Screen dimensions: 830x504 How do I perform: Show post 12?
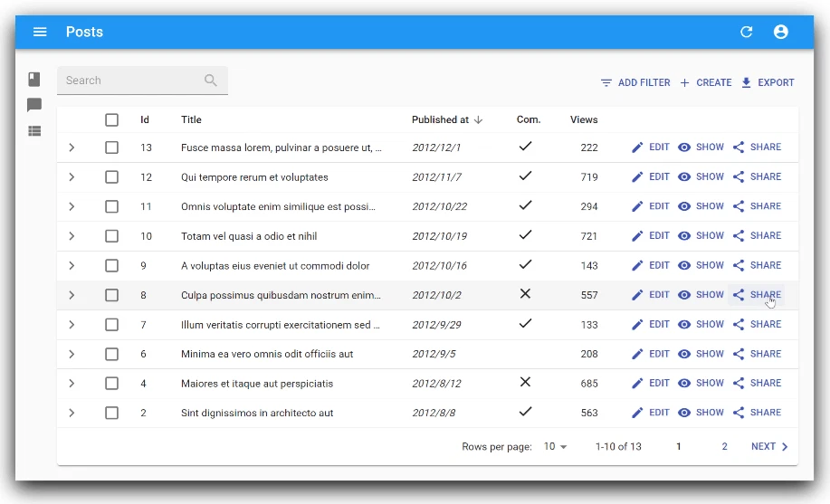[x=701, y=176]
